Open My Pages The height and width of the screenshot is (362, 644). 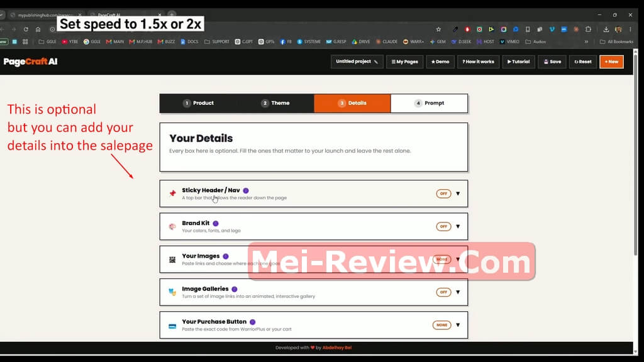(404, 62)
